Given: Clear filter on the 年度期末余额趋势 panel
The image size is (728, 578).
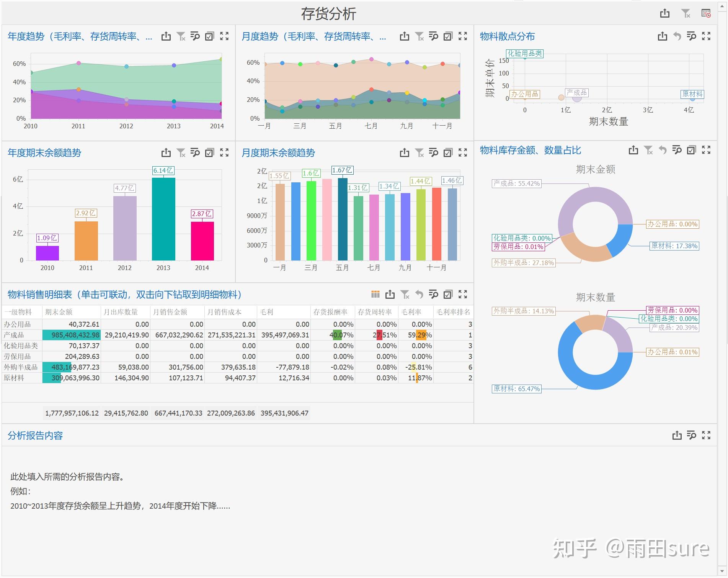Looking at the screenshot, I should [x=181, y=153].
